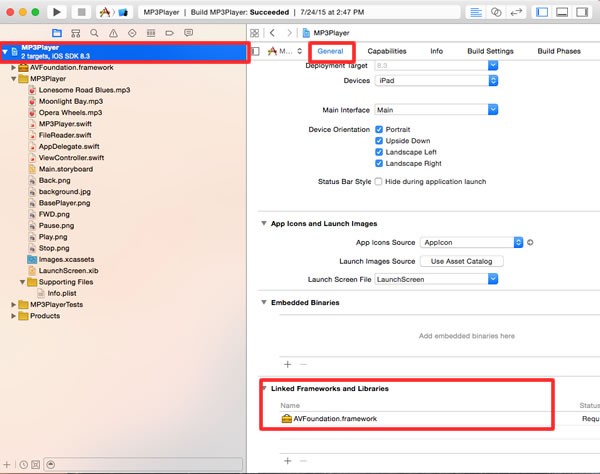Uncheck Landscape Left orientation
Image resolution: width=600 pixels, height=474 pixels.
pos(379,152)
